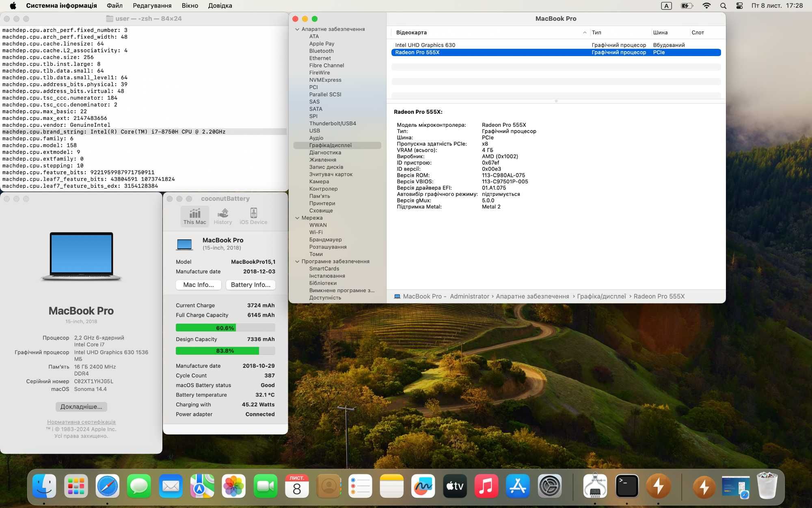This screenshot has width=812, height=508.
Task: Open Finder from the Dock
Action: (x=44, y=486)
